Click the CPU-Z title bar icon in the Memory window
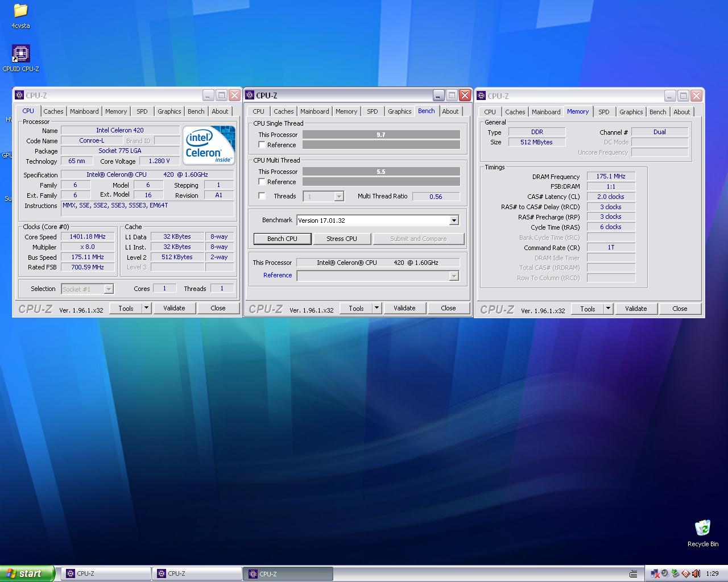The image size is (728, 582). tap(481, 96)
